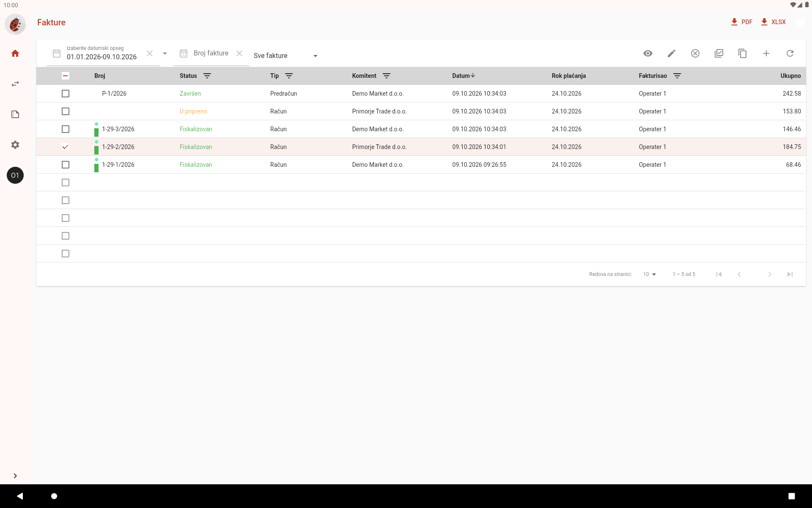
Task: Tap the Android home button
Action: click(x=54, y=496)
